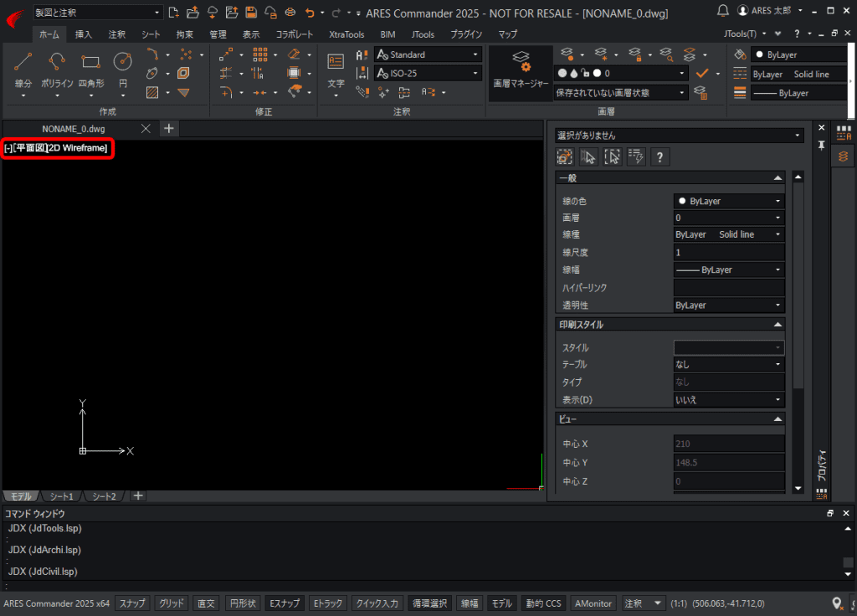This screenshot has height=616, width=857.
Task: Open the 線の色 ByLayer dropdown
Action: 729,201
